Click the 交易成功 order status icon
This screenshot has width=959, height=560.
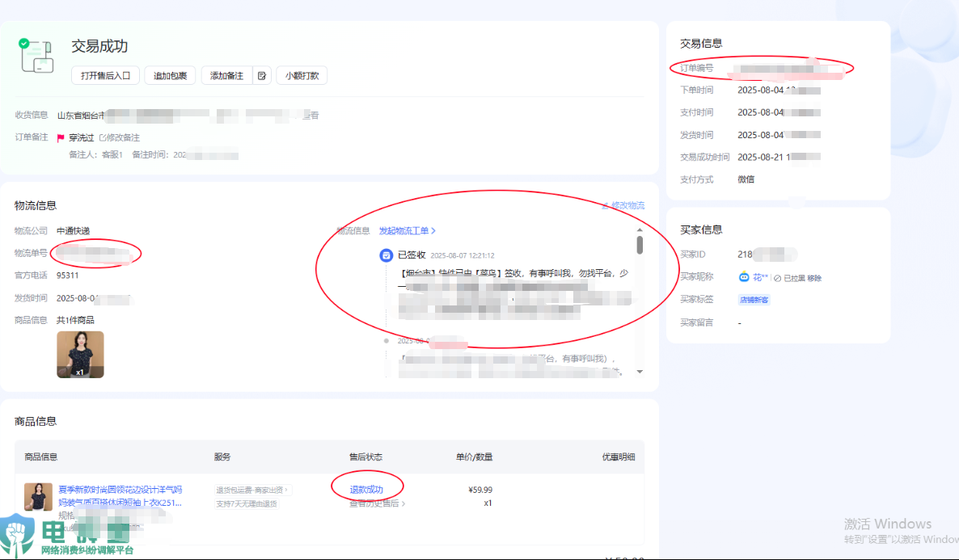pos(36,55)
